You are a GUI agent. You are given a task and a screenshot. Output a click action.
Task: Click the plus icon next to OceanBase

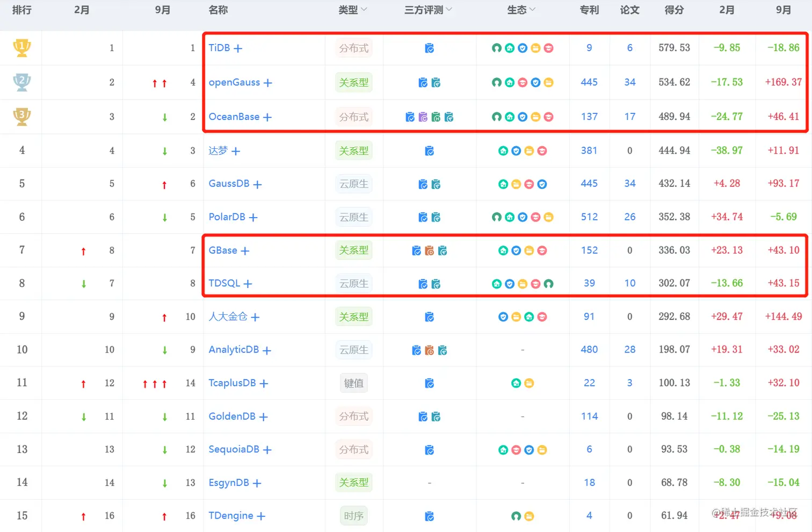[267, 117]
